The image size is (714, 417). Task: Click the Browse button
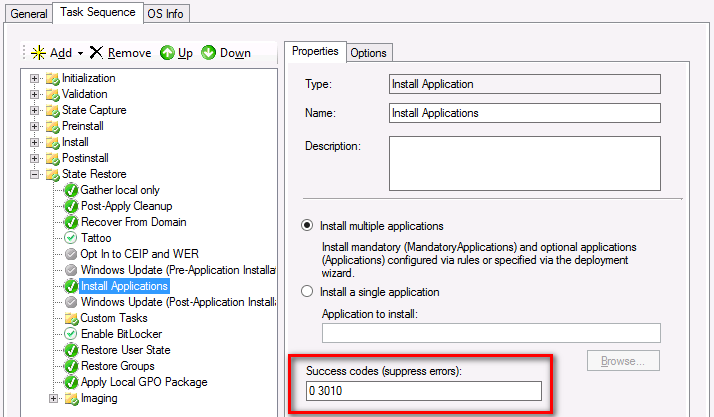coord(623,361)
